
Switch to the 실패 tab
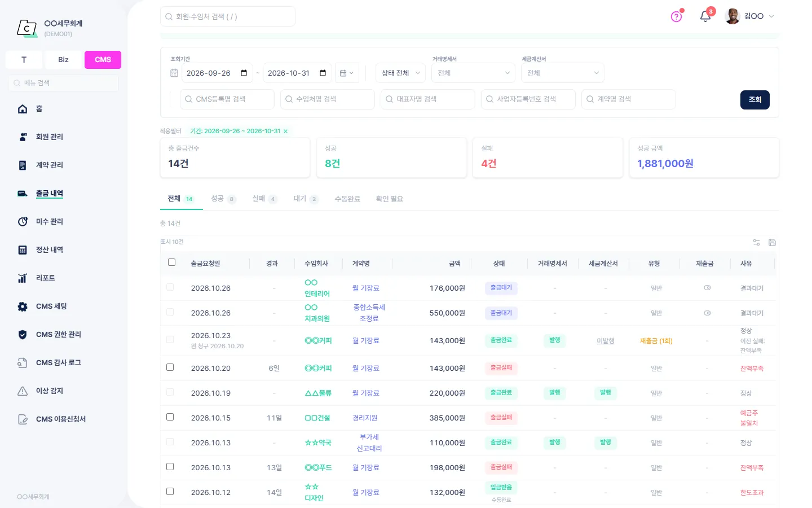point(264,199)
